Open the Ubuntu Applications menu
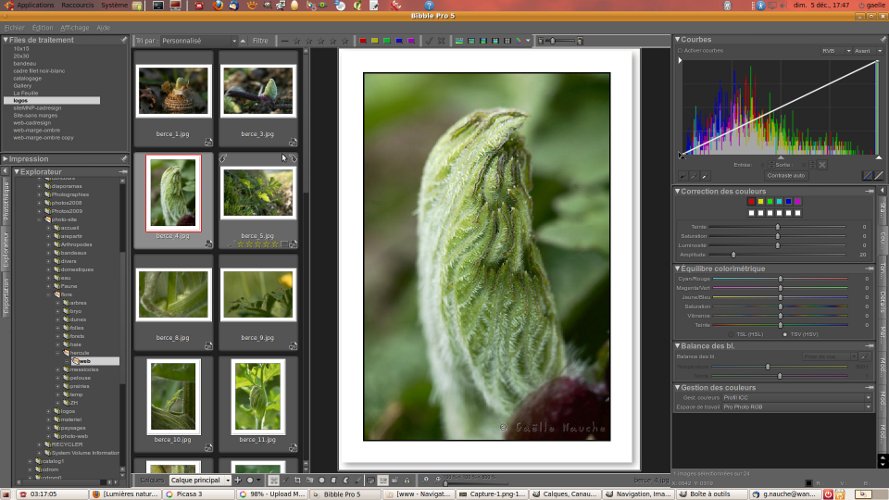This screenshot has width=889, height=500. click(x=35, y=5)
